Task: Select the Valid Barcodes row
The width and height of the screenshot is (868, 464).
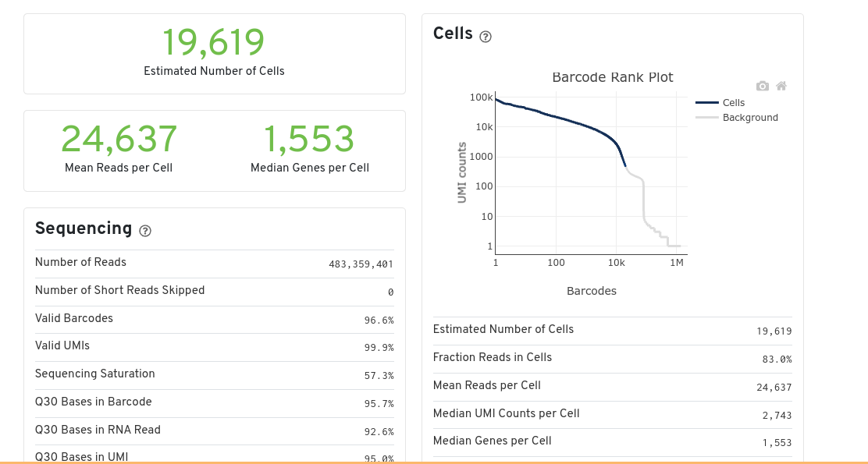Action: point(214,319)
